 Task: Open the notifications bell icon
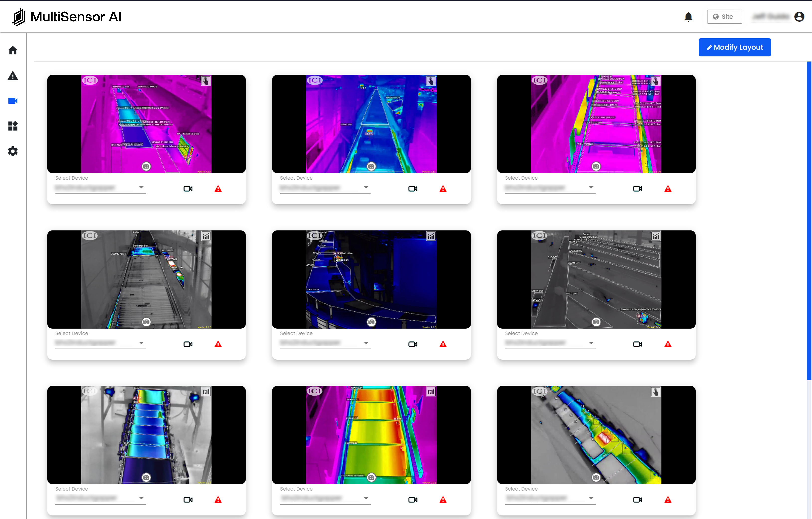pyautogui.click(x=688, y=17)
